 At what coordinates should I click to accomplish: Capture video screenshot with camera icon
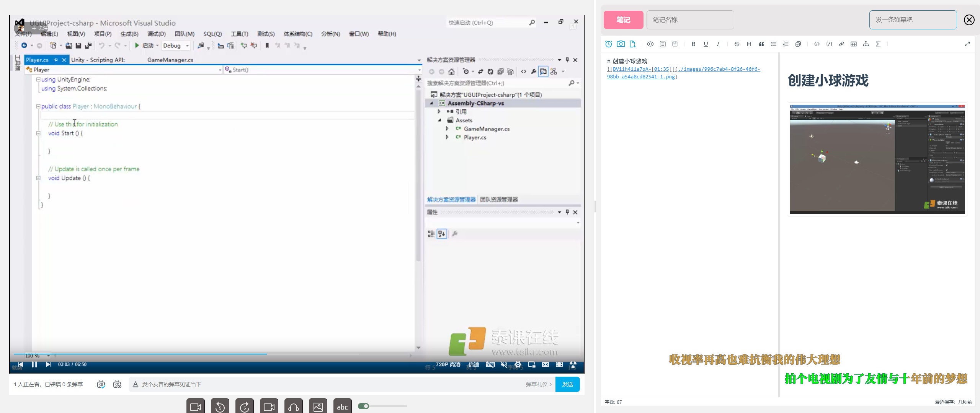(x=621, y=44)
